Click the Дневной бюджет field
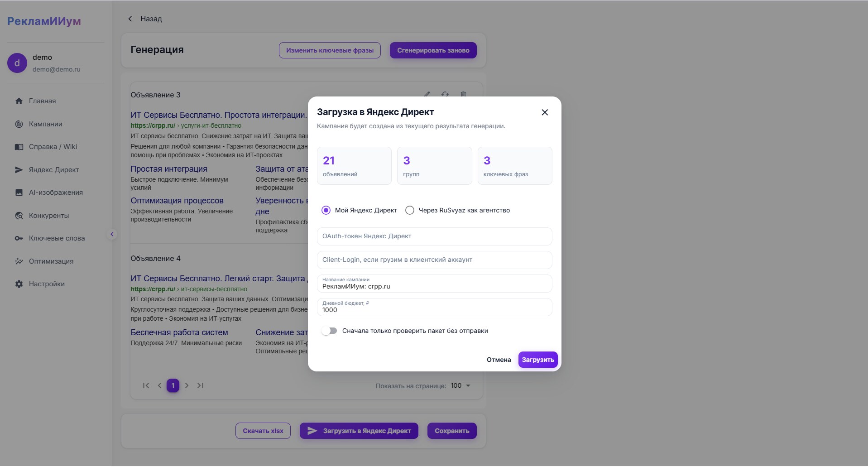Image resolution: width=868 pixels, height=467 pixels. [x=435, y=307]
